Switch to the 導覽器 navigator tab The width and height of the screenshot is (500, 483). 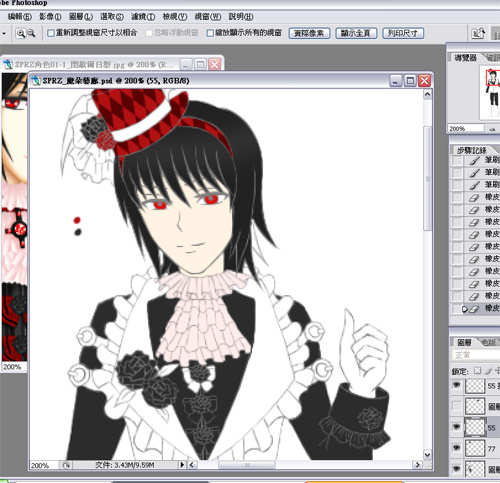465,58
